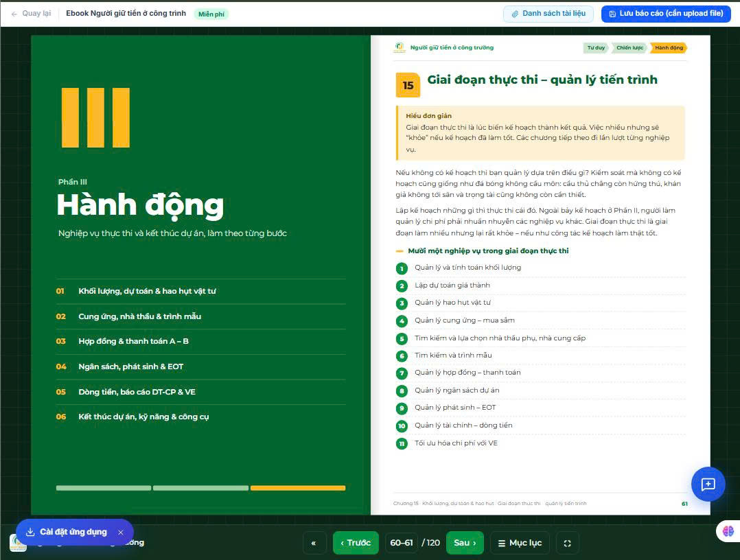Open section 06 Kết thúc dự án

pyautogui.click(x=200, y=417)
